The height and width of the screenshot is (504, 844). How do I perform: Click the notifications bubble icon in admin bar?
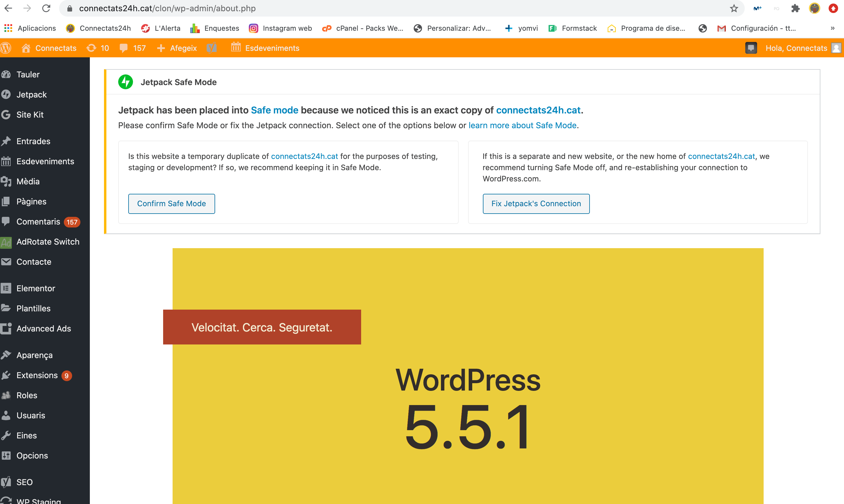point(751,48)
